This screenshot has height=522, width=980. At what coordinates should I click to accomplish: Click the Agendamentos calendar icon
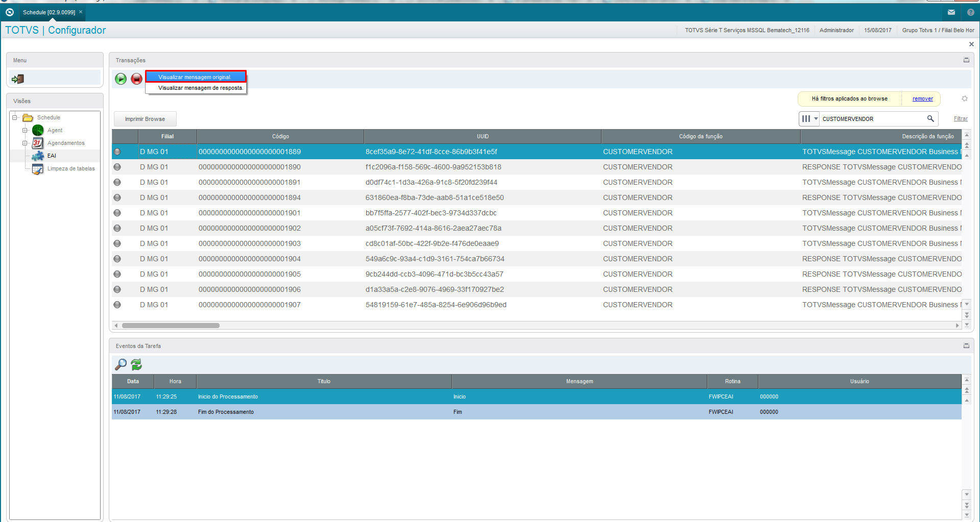(x=38, y=143)
